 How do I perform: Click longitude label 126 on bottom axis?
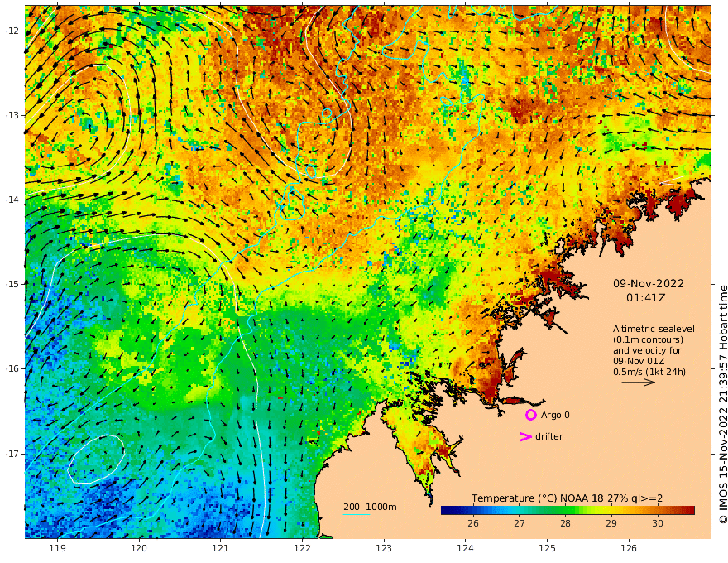pos(629,549)
